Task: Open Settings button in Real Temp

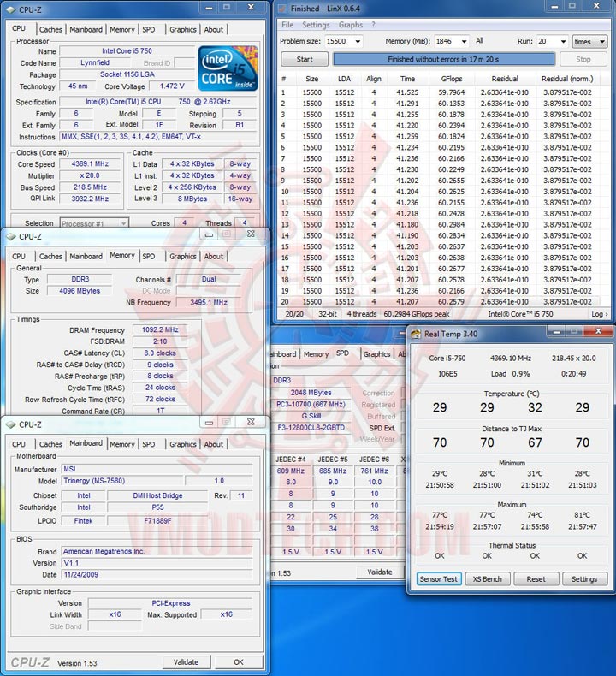Action: click(x=584, y=579)
